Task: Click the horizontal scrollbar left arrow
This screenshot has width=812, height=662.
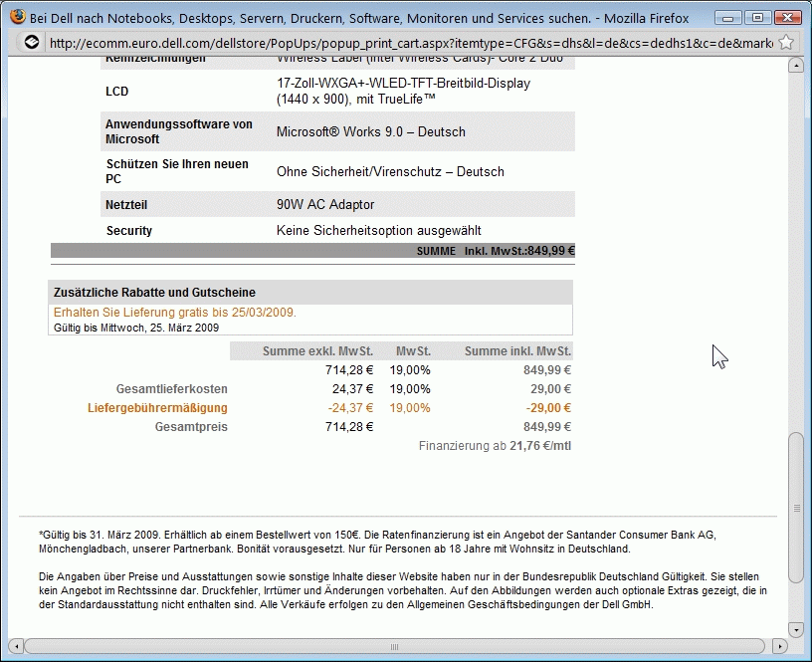Action: [16, 646]
